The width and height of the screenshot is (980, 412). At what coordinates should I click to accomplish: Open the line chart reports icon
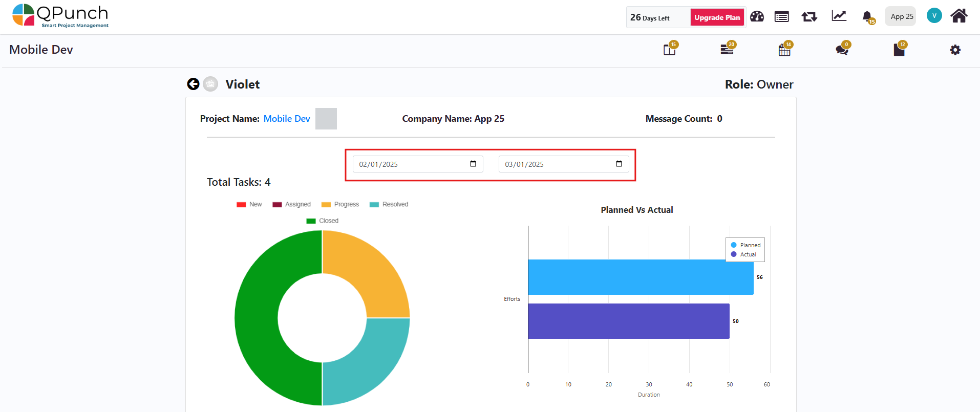tap(839, 16)
